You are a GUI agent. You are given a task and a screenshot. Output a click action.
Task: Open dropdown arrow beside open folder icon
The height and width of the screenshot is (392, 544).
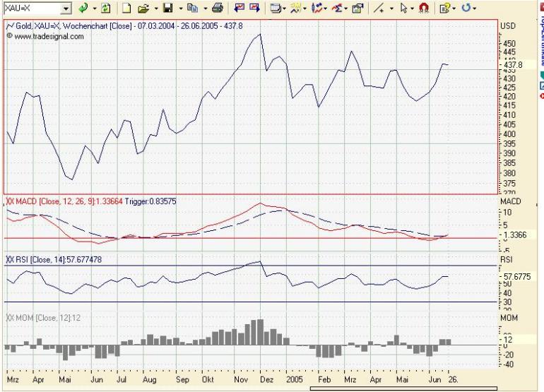click(x=155, y=8)
